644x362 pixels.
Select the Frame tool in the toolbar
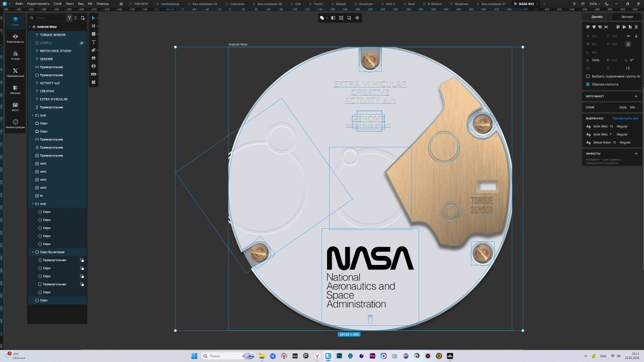click(94, 26)
